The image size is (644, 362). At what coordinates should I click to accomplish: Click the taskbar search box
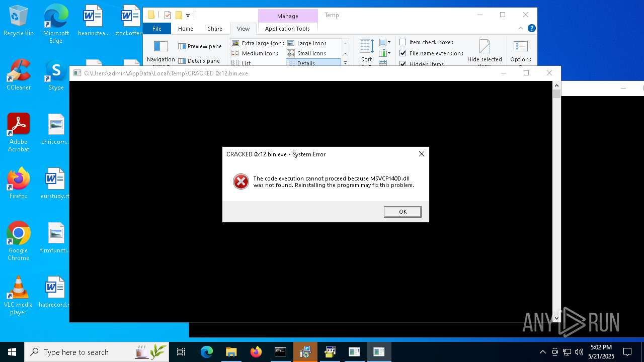[97, 352]
